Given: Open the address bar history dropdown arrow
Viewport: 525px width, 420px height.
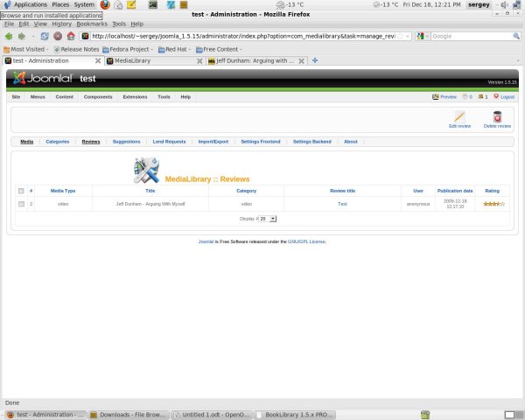Looking at the screenshot, I should [408, 36].
